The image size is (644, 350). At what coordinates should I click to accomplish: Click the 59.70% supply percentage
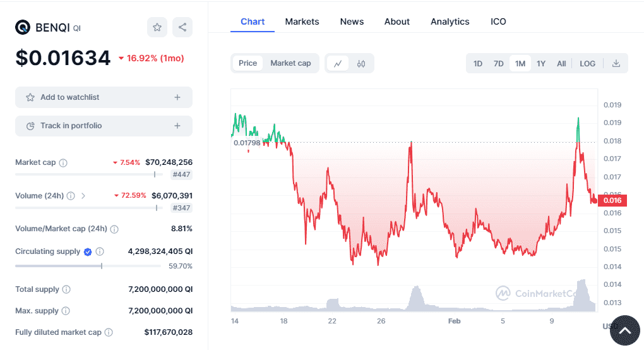[181, 266]
